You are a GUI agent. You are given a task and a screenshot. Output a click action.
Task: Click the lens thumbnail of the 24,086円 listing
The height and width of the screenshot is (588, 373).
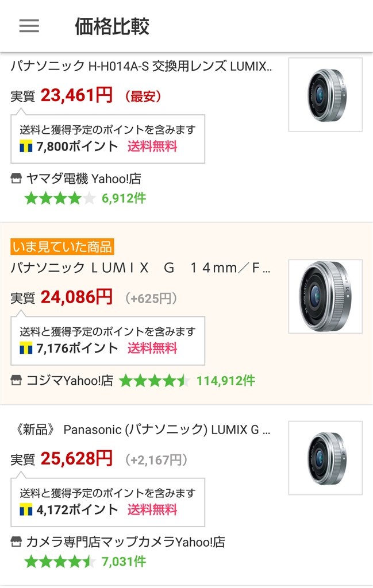click(325, 296)
